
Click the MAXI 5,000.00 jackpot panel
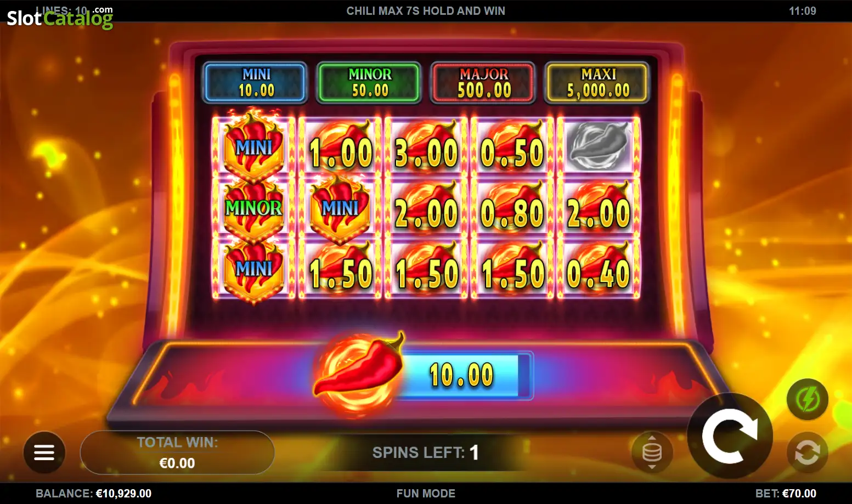pos(598,82)
